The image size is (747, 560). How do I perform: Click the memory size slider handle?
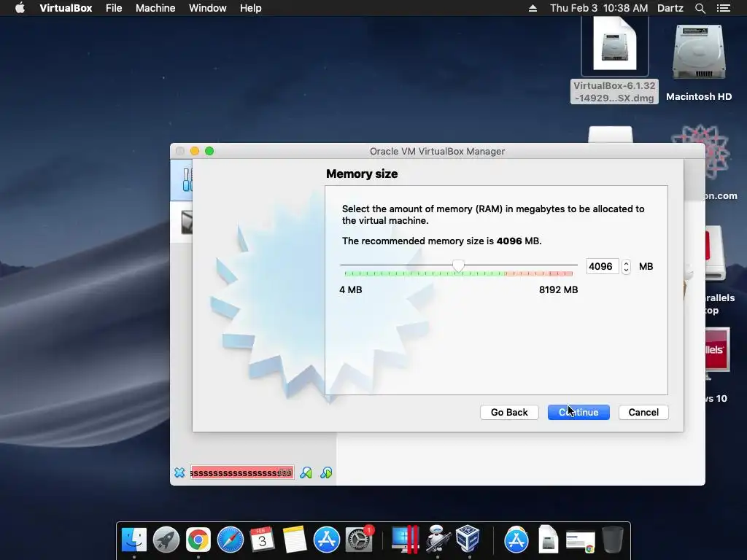(x=458, y=265)
